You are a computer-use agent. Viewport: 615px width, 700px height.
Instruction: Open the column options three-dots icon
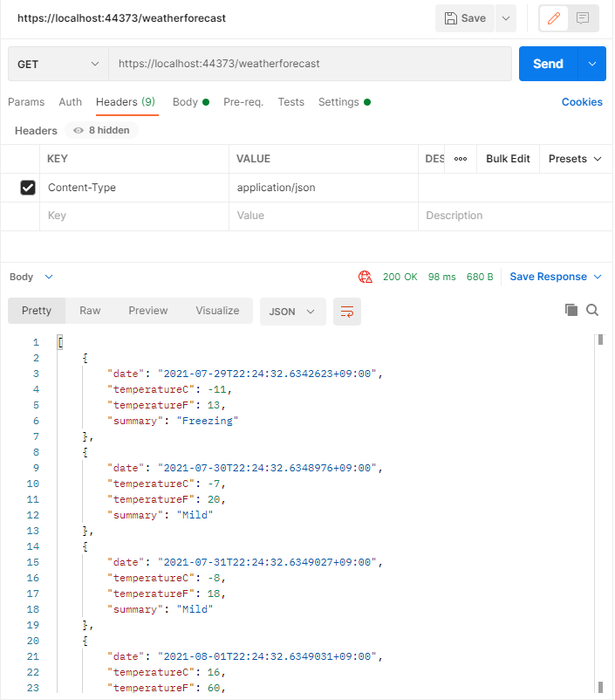pos(461,159)
